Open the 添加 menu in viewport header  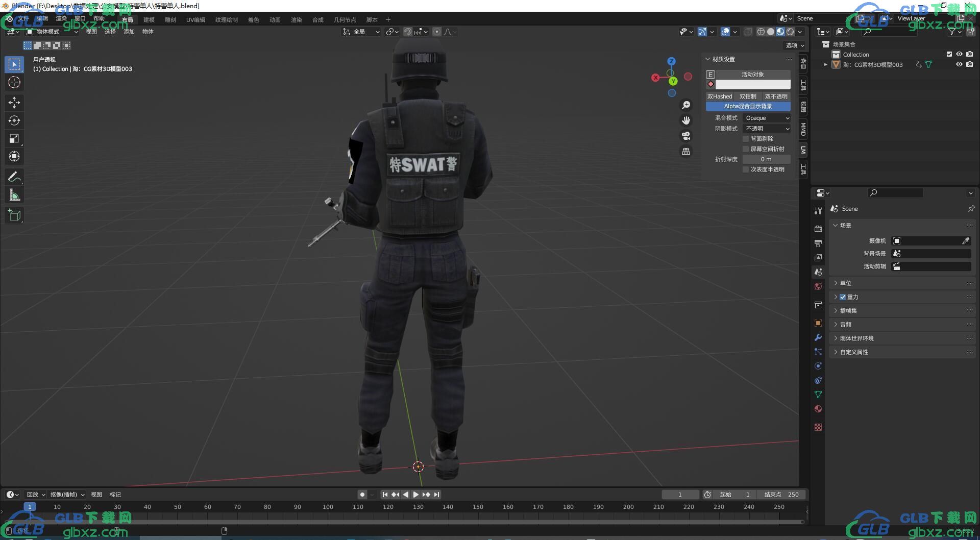point(129,32)
